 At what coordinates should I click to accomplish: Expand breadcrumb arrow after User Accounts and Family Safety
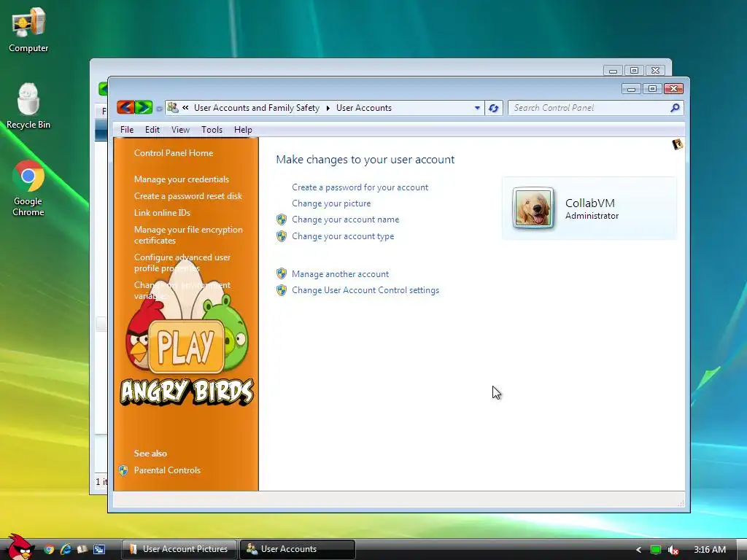click(x=328, y=108)
